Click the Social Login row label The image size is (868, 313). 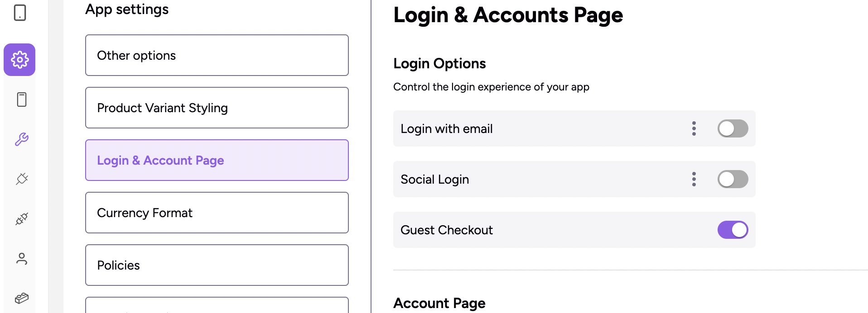click(x=434, y=180)
